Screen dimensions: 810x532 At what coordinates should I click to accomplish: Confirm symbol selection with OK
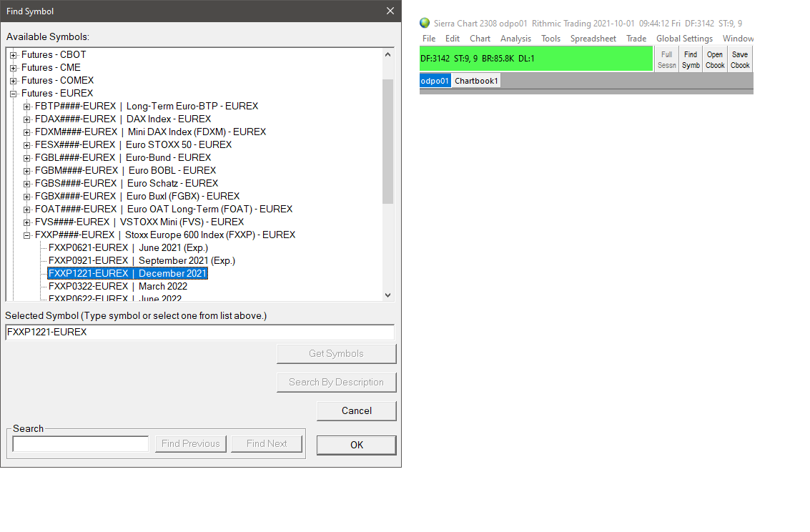pyautogui.click(x=357, y=445)
